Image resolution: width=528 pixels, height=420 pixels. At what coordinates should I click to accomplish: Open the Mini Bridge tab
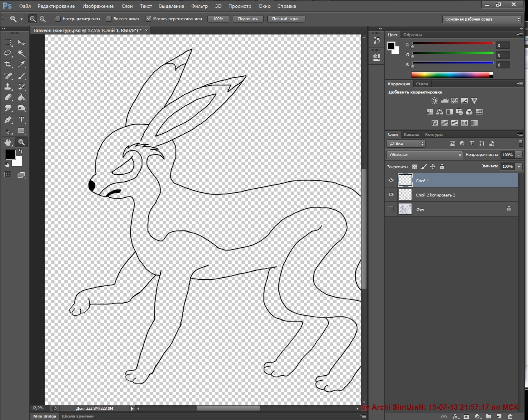[44, 416]
